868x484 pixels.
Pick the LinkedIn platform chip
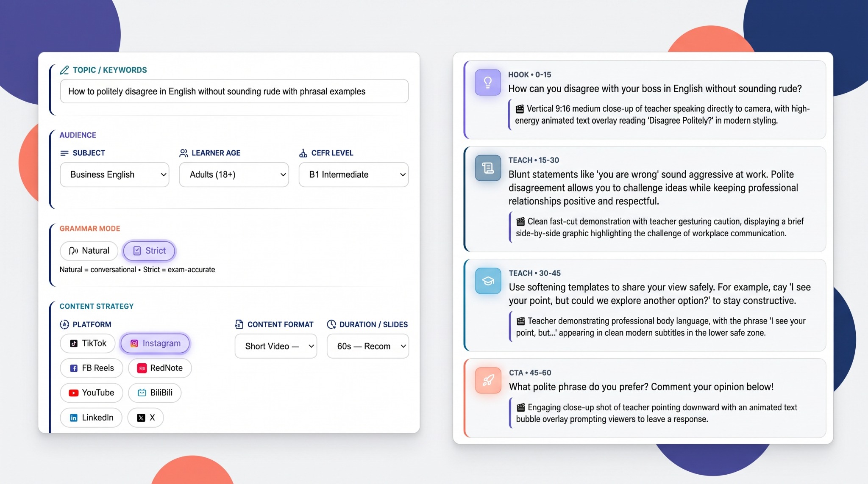click(x=91, y=418)
